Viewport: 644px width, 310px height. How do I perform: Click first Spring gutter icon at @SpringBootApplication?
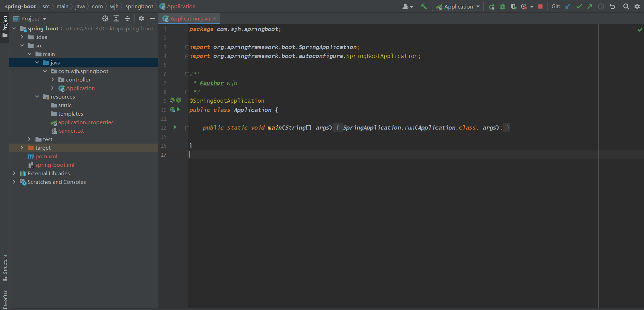click(x=172, y=100)
